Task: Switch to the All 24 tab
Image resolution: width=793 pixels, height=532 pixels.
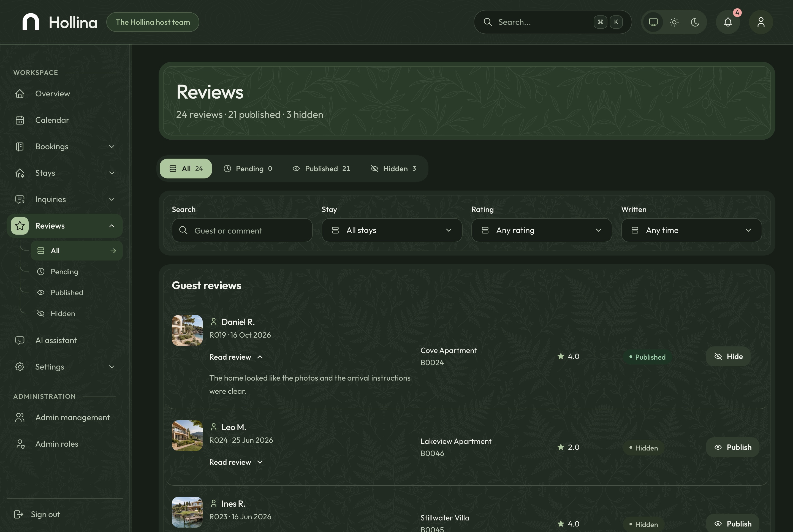Action: 186,169
